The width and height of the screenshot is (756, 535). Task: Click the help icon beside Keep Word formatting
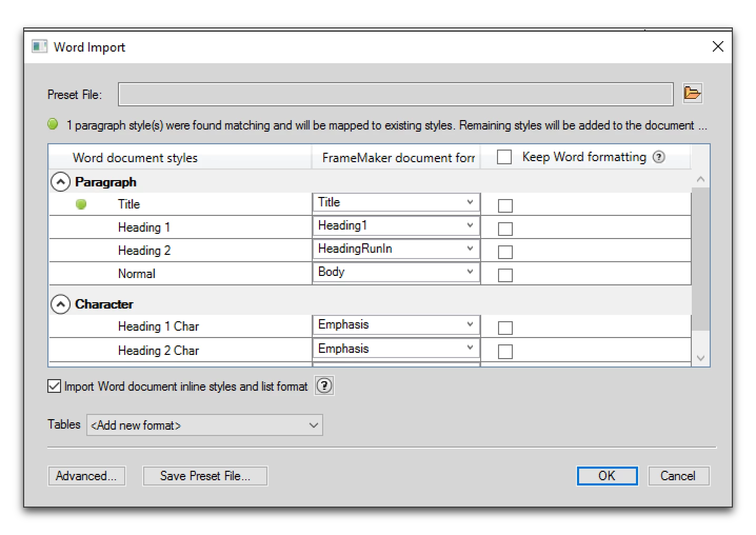pyautogui.click(x=659, y=157)
